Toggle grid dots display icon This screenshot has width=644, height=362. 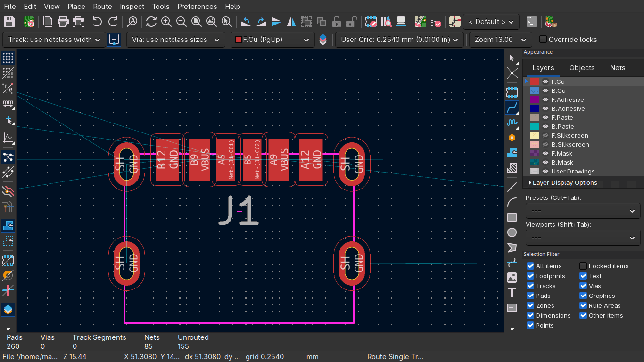[8, 58]
